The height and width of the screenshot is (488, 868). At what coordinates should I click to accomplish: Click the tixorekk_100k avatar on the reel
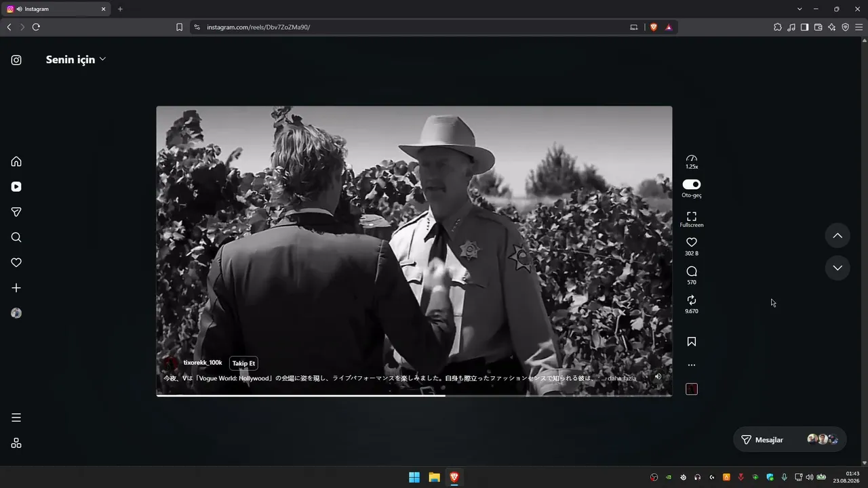[172, 363]
